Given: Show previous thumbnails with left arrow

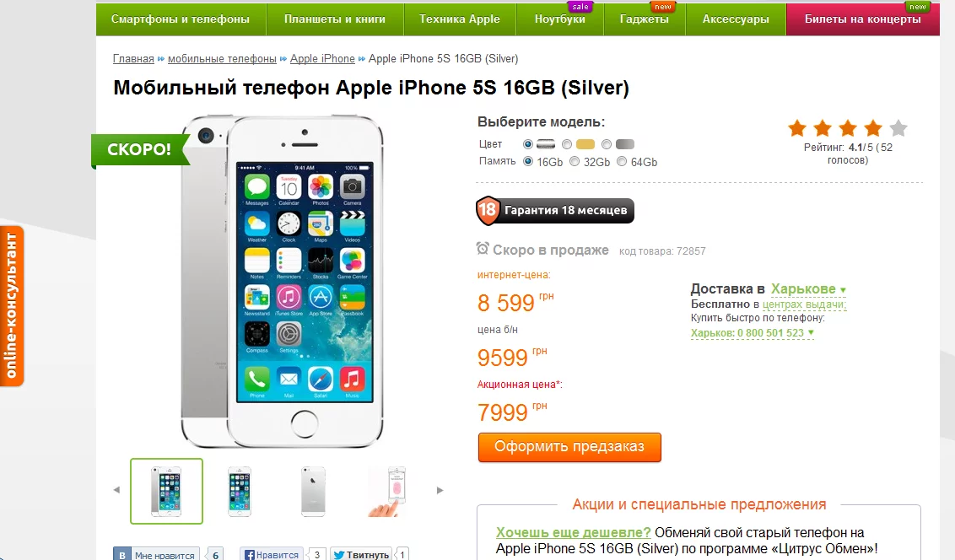Looking at the screenshot, I should pos(117,490).
